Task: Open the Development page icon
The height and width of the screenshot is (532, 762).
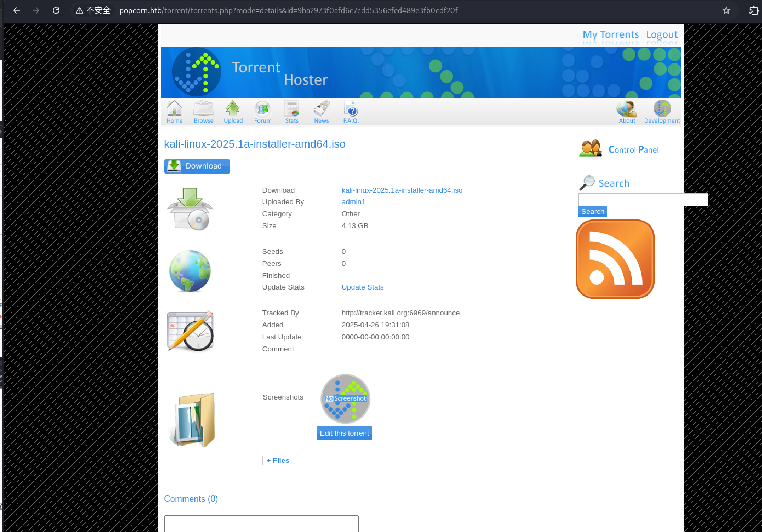Action: pos(662,112)
